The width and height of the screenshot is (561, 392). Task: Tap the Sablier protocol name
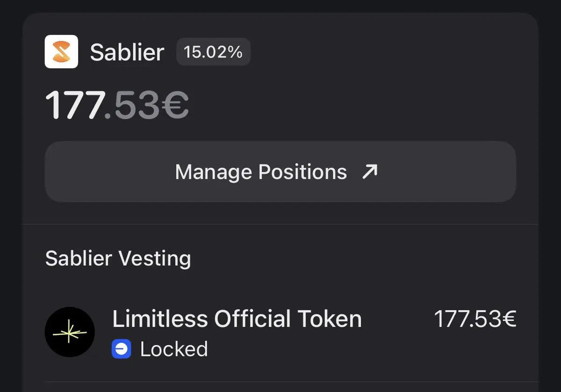coord(127,52)
